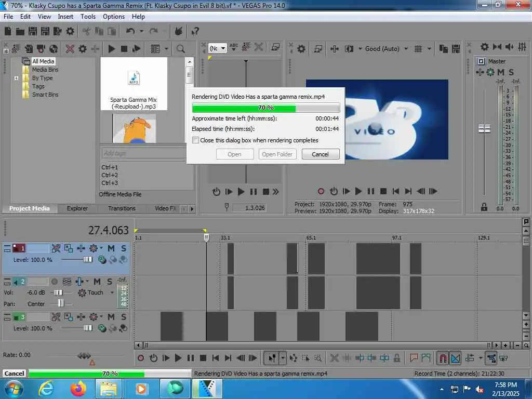Image resolution: width=532 pixels, height=399 pixels.
Task: Select Sparta Gamma Mix (-Reupload-).mp3 thumbnail
Action: tap(134, 84)
